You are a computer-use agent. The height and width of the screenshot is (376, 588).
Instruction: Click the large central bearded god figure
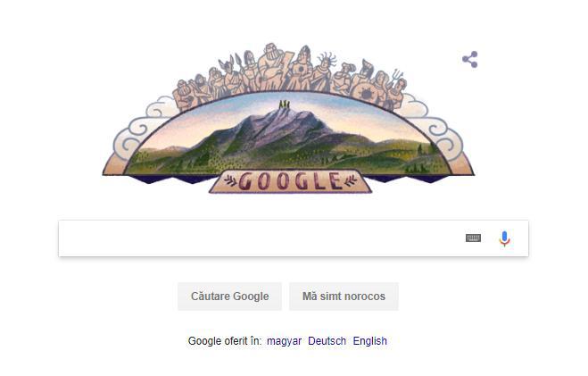click(272, 67)
